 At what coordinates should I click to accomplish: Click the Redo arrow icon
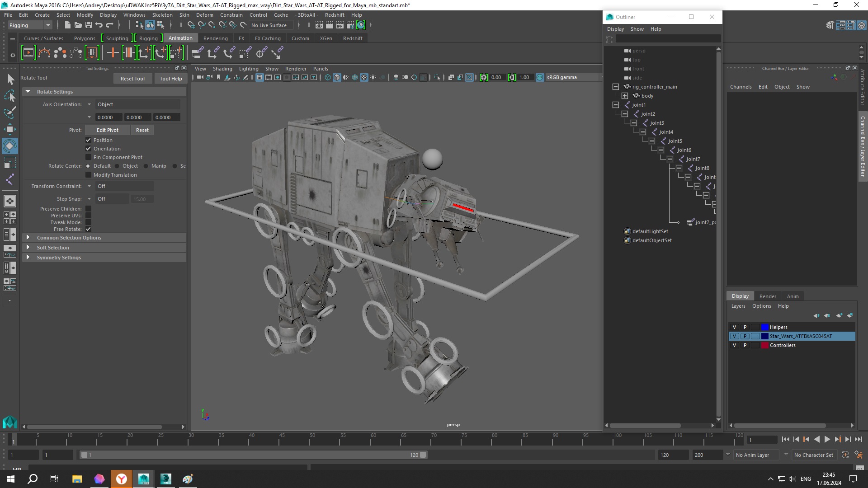109,25
